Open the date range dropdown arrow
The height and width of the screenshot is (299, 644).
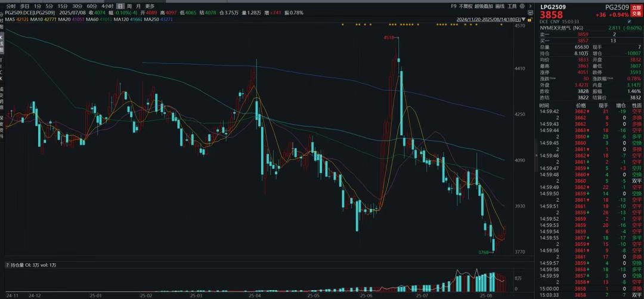pos(524,19)
